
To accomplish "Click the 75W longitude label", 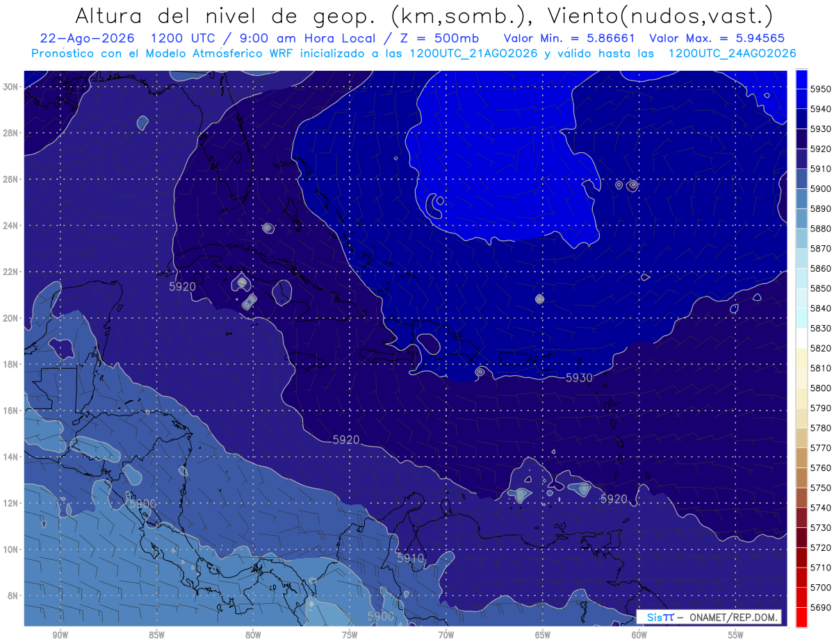I will tap(350, 635).
